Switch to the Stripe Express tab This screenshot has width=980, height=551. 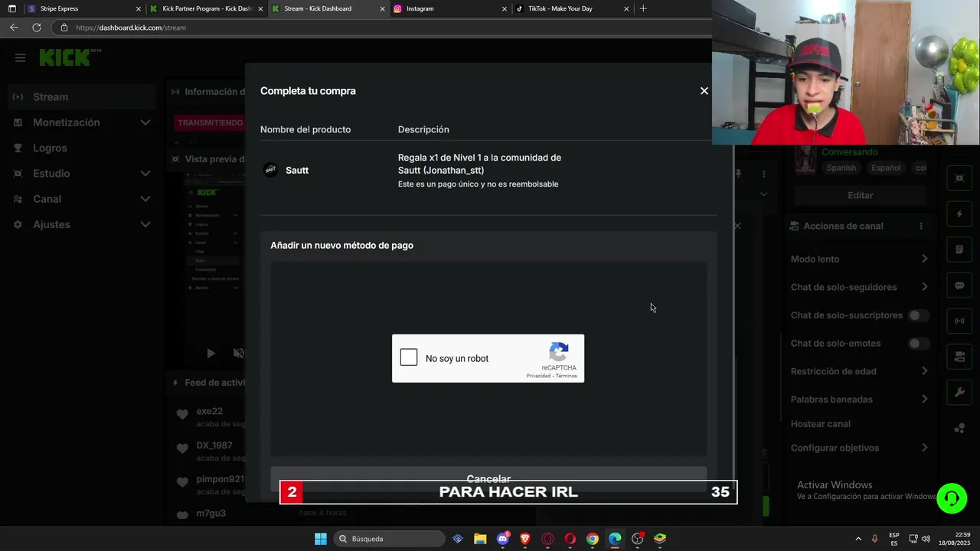tap(84, 8)
